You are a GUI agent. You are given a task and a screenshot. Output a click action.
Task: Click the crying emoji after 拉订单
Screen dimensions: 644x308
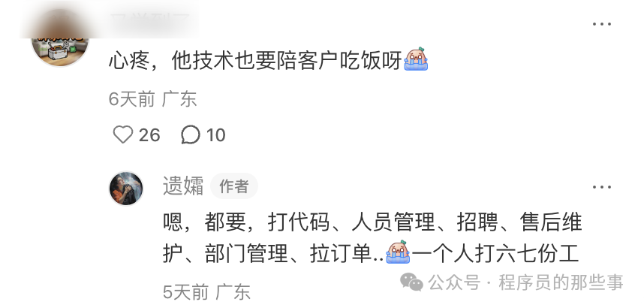click(398, 252)
